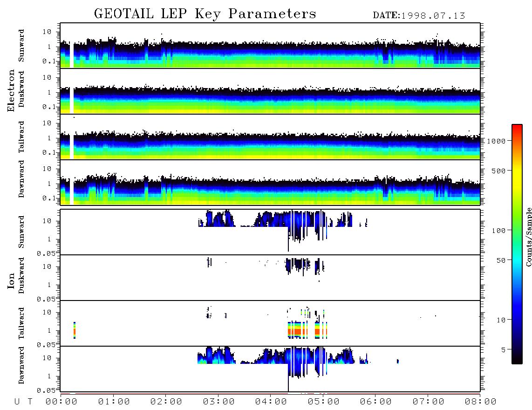The image size is (532, 410).
Task: Click the "50" colorbar tick label
Action: tap(501, 260)
